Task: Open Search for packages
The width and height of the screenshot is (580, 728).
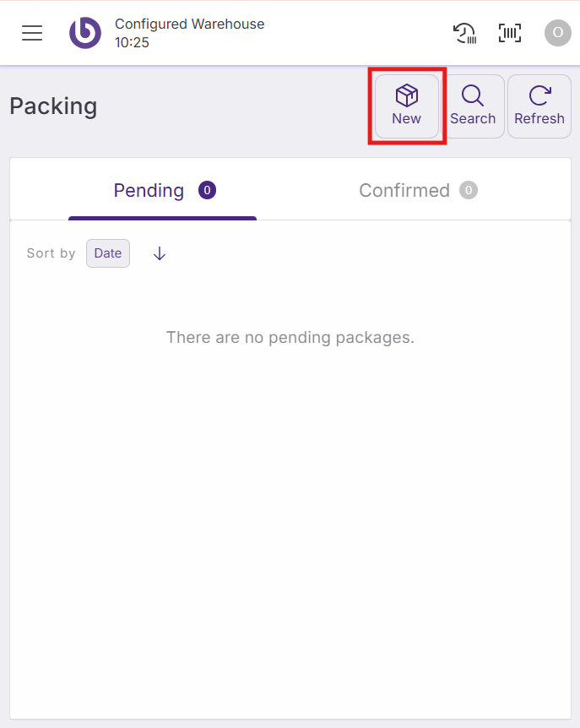Action: coord(473,106)
